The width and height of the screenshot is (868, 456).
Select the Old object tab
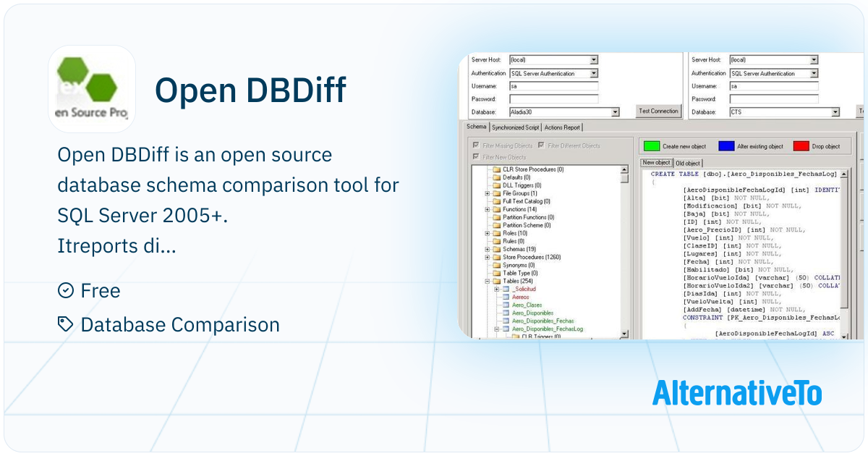688,164
